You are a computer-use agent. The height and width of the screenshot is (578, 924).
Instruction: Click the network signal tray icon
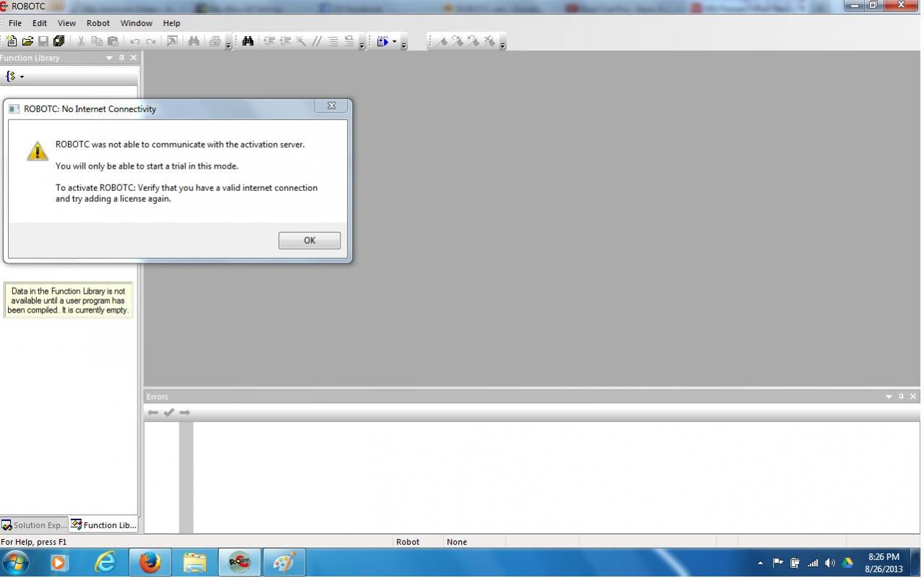coord(813,563)
